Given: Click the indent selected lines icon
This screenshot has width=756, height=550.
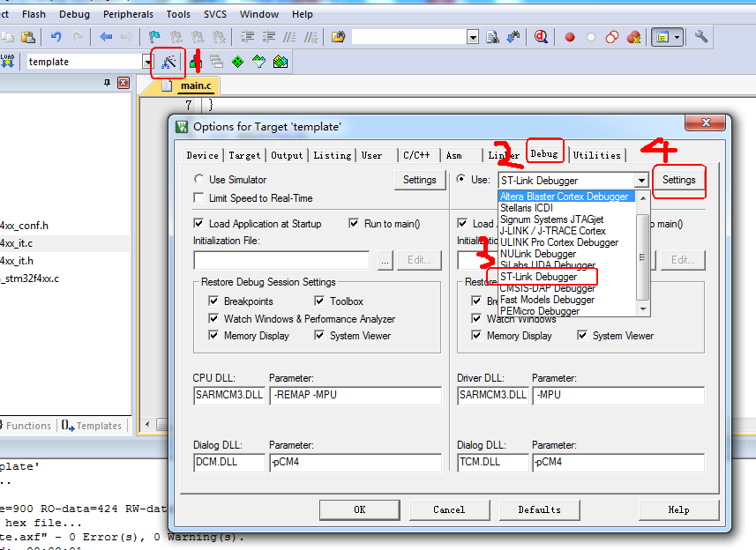Looking at the screenshot, I should tap(247, 37).
